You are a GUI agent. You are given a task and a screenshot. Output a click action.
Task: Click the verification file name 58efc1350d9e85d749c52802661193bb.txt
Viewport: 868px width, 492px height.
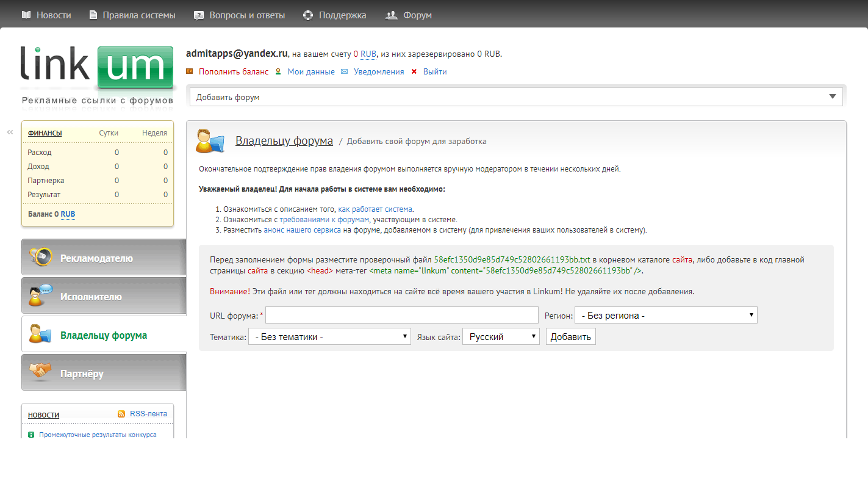[512, 259]
